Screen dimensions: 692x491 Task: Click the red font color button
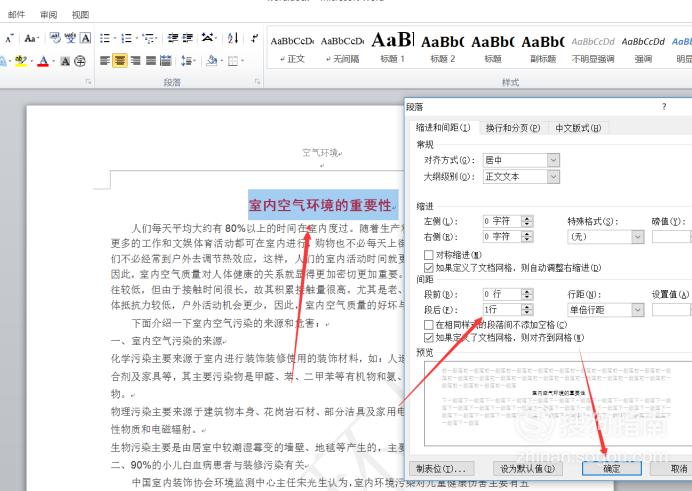pos(43,61)
